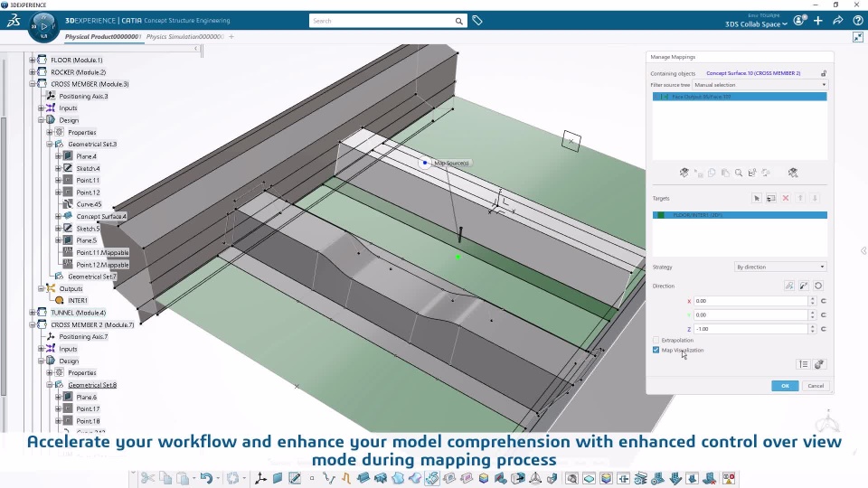The height and width of the screenshot is (488, 868).
Task: Open the help question mark icon
Action: (x=857, y=21)
